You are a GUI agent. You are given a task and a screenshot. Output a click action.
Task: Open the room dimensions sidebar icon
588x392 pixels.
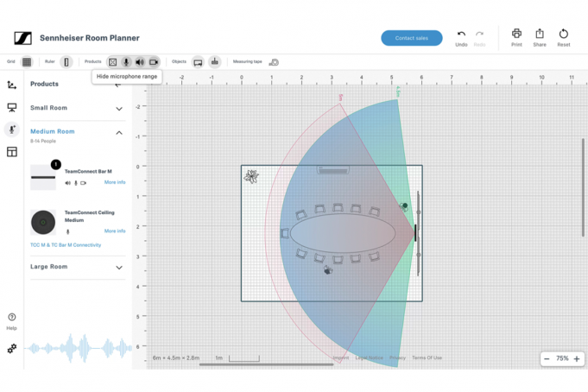(11, 85)
